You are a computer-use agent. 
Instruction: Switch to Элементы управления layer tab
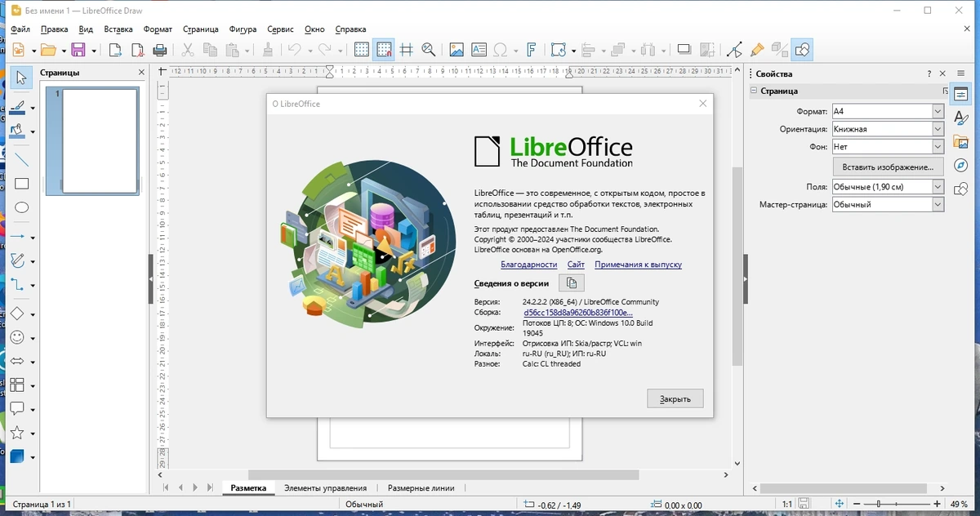(325, 488)
